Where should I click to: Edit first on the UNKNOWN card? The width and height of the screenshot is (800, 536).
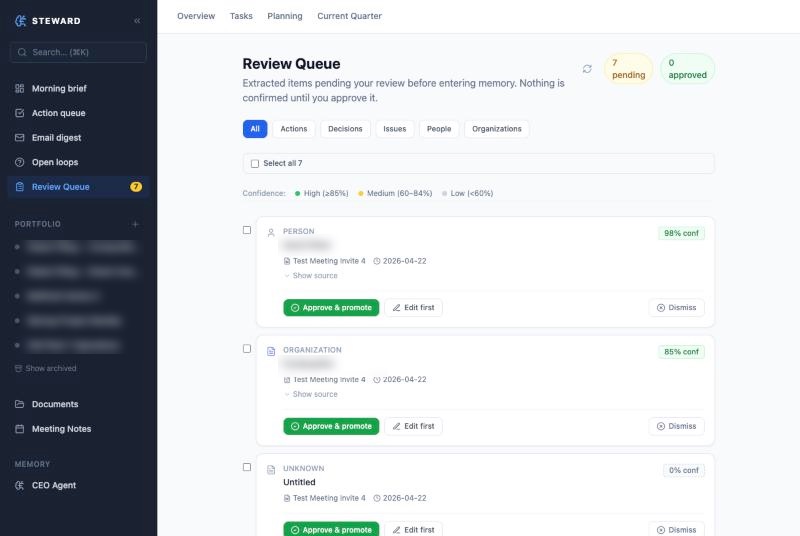tap(413, 529)
